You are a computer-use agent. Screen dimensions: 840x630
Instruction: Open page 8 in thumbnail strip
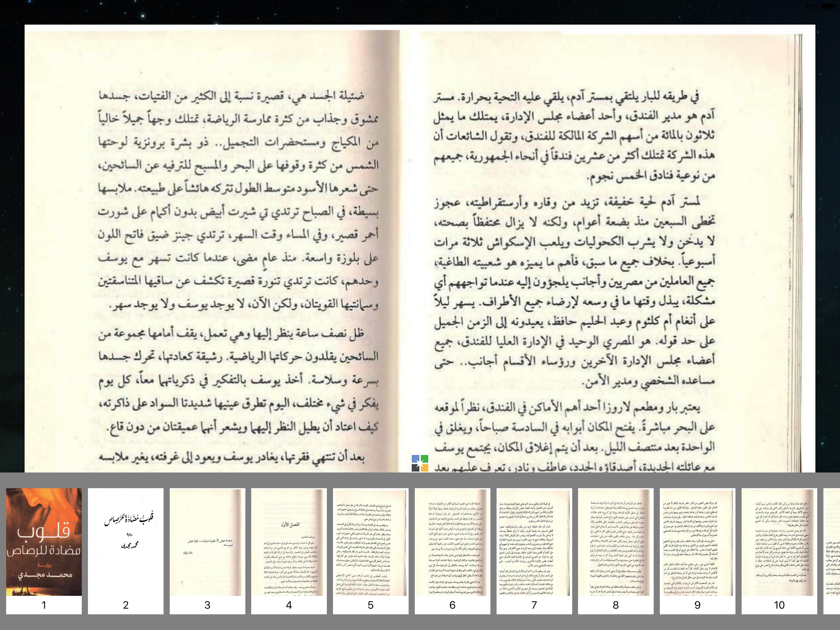tap(616, 550)
